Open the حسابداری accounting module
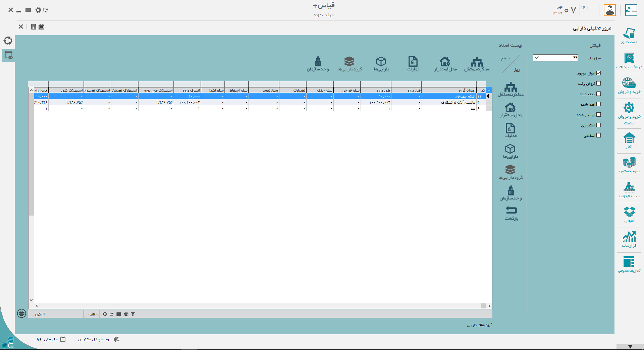The height and width of the screenshot is (350, 644). [629, 36]
